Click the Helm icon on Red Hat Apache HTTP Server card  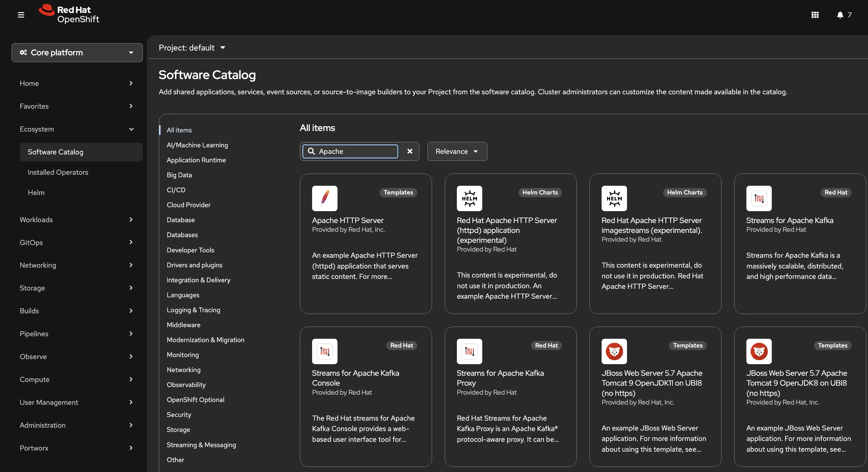469,198
